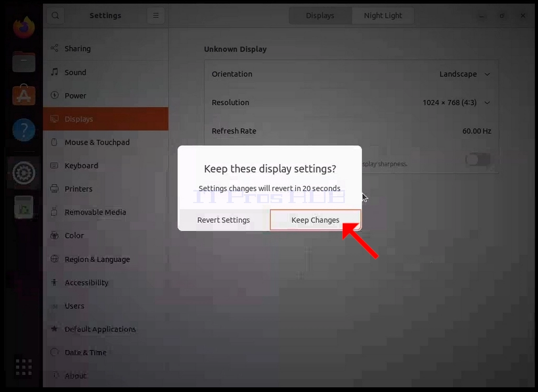Select the About info icon
538x392 pixels.
(55, 375)
